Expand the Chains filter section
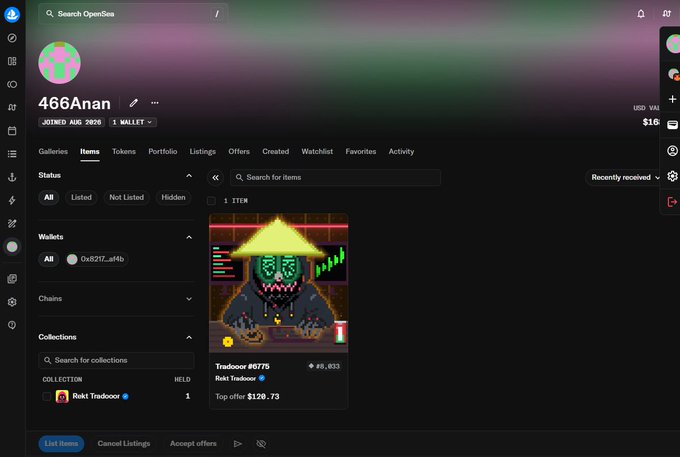Image resolution: width=680 pixels, height=457 pixels. (189, 299)
